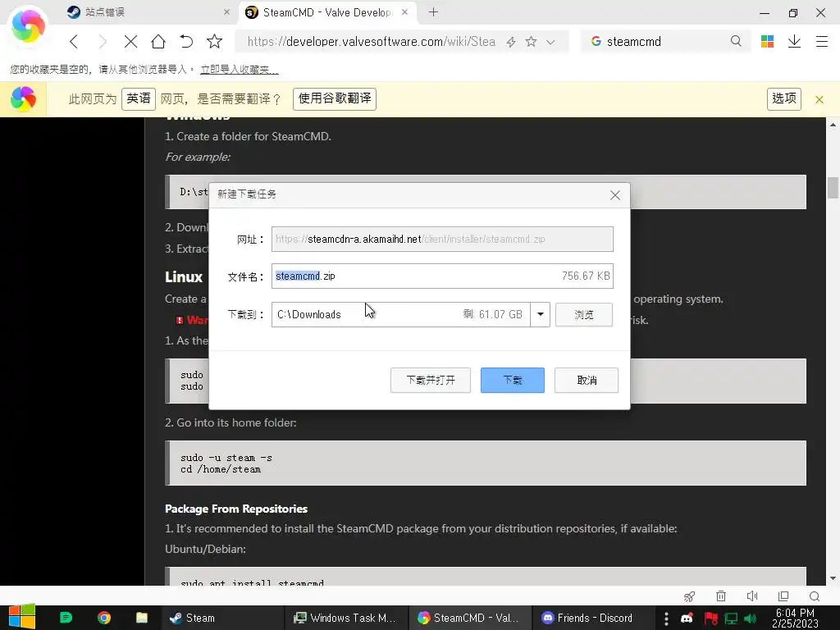Switch to the 站点错误 tab
Screen dimensions: 840x630
click(148, 12)
